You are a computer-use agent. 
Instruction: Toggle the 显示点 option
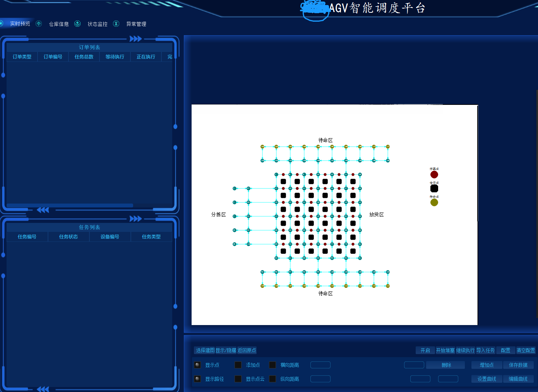pos(197,365)
